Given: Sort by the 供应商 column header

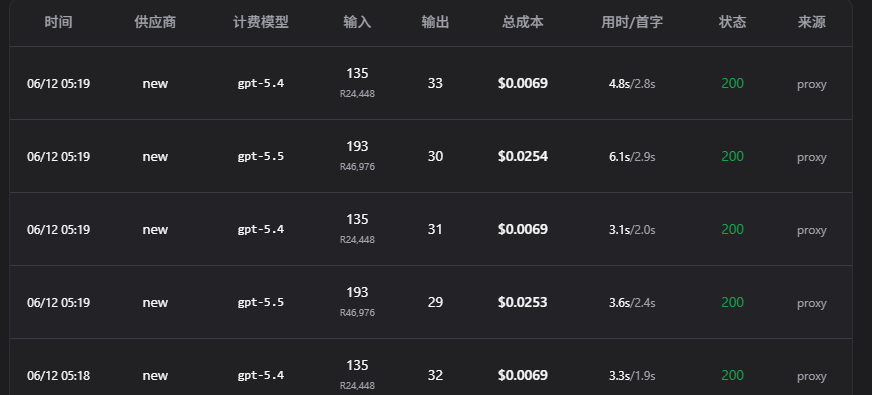Looking at the screenshot, I should pos(155,22).
